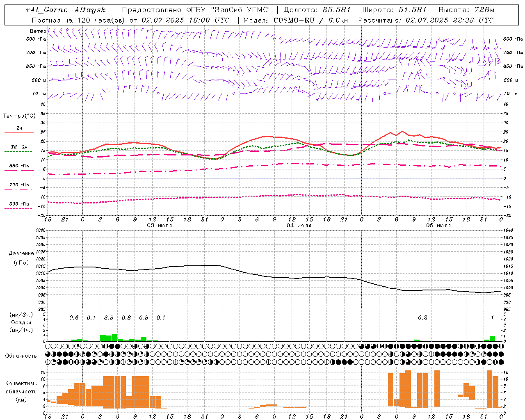The image size is (525, 420).
Task: Click the forecast start time 02.07.2025 18:00 UTC
Action: click(185, 20)
